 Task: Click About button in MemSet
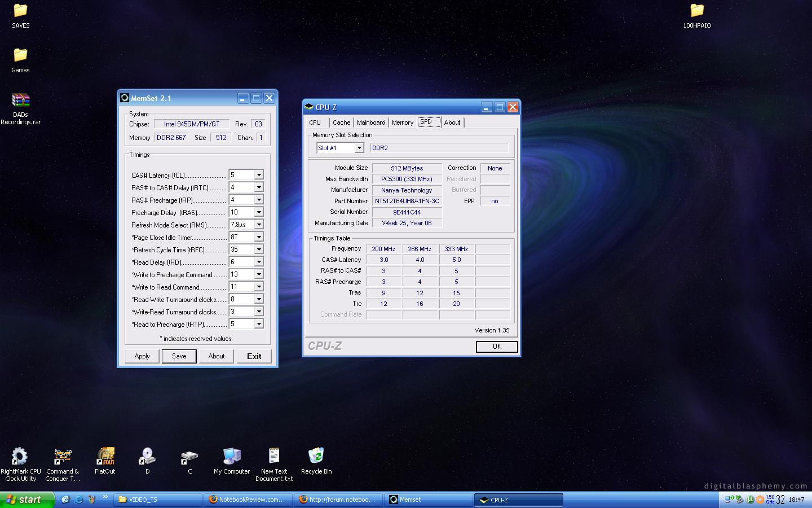(217, 356)
